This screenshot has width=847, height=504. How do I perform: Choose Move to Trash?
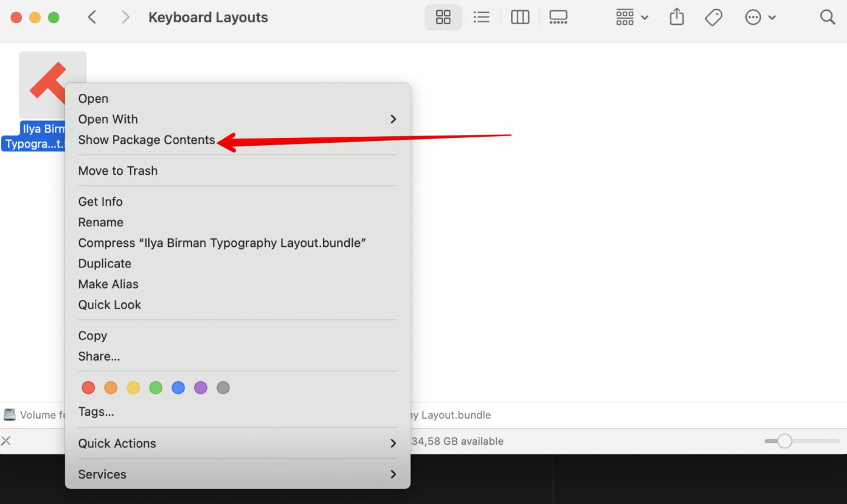[x=118, y=171]
